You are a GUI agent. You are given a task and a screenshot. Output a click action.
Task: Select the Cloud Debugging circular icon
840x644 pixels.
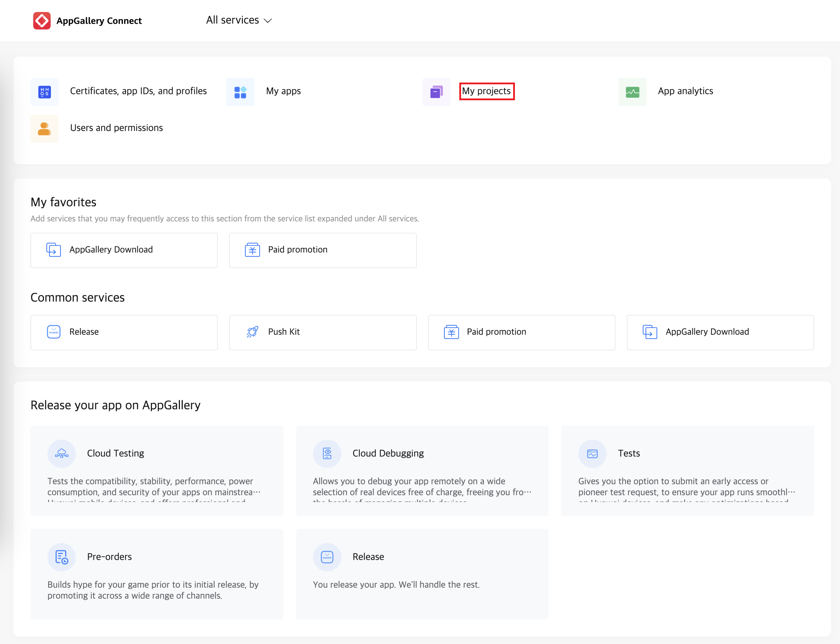pyautogui.click(x=327, y=453)
